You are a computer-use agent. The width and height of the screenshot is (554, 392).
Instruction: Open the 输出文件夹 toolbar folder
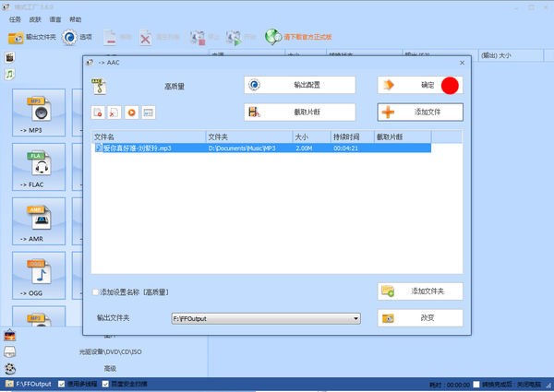pos(31,37)
